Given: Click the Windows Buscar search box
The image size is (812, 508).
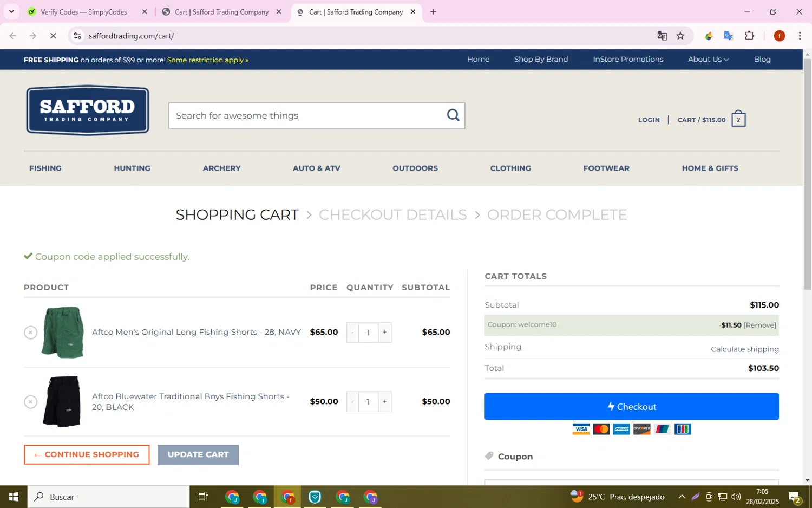Looking at the screenshot, I should (109, 497).
